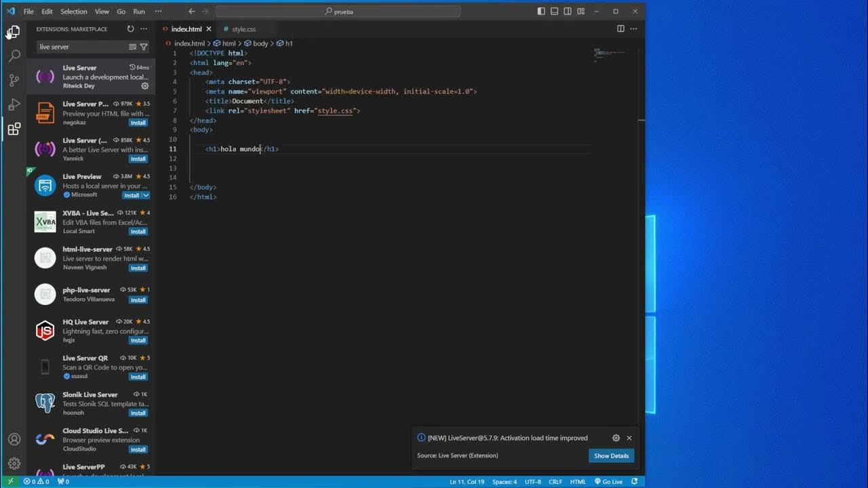Image resolution: width=868 pixels, height=488 pixels.
Task: Open Source Control view
Action: 14,81
